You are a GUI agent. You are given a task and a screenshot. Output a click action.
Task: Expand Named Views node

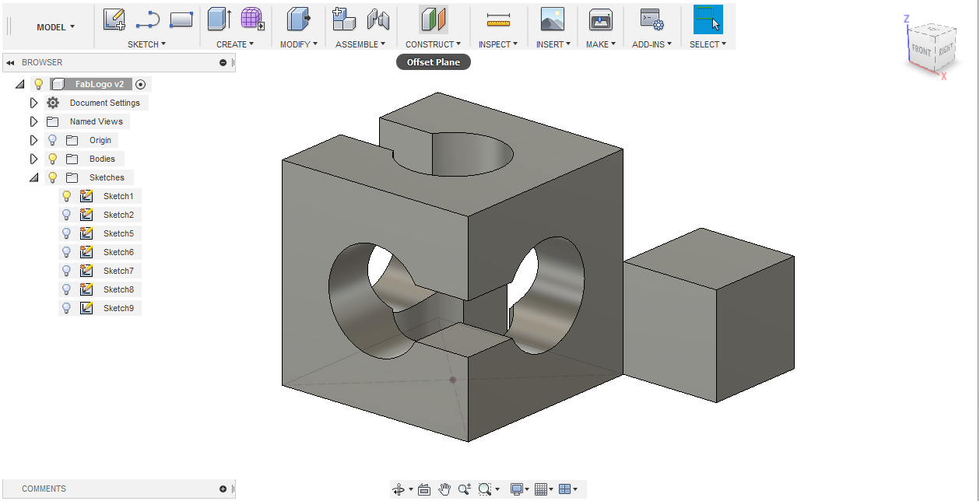[33, 121]
